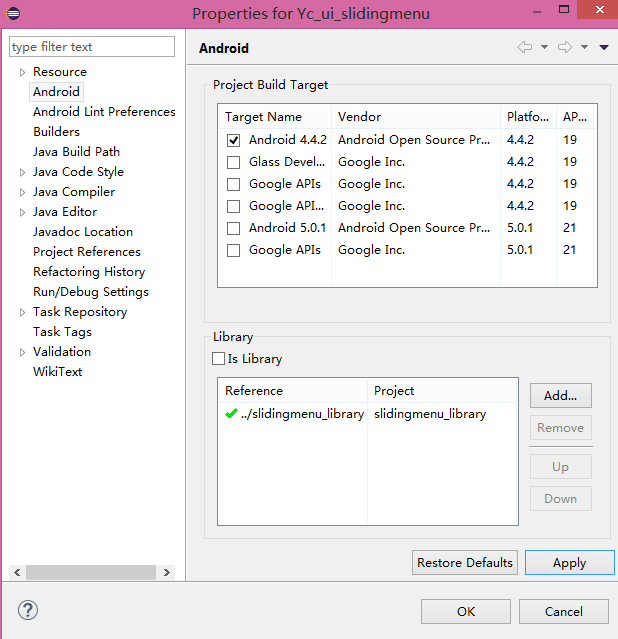618x639 pixels.
Task: Open the Javadoc Location page
Action: 83,231
